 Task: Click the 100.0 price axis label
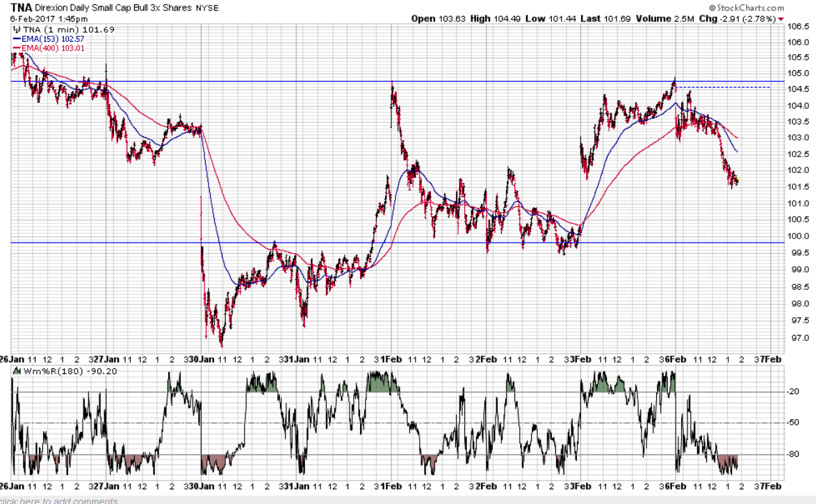[x=799, y=236]
